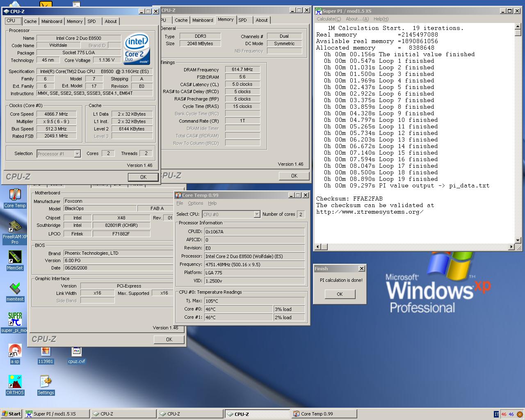Click the Super PI vertical scrollbar up arrow
This screenshot has height=420, width=525.
pos(518,27)
